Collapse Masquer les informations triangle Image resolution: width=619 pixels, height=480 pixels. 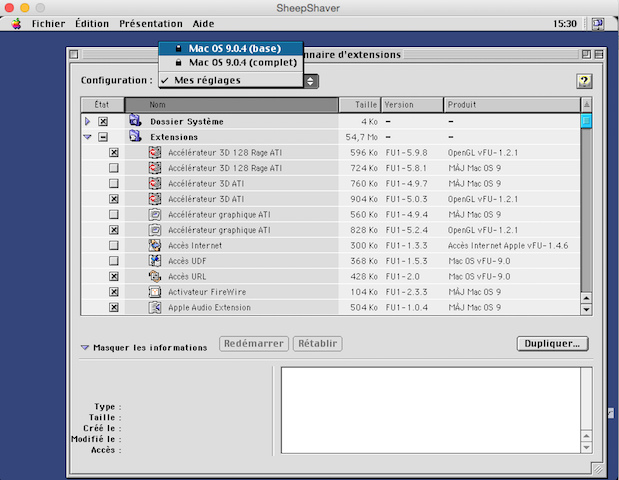tap(84, 348)
